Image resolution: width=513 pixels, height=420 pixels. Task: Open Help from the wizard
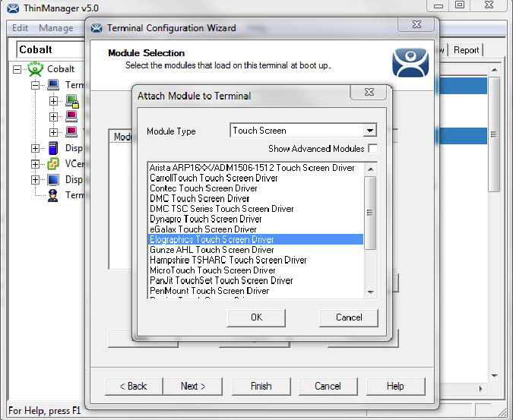(x=395, y=387)
